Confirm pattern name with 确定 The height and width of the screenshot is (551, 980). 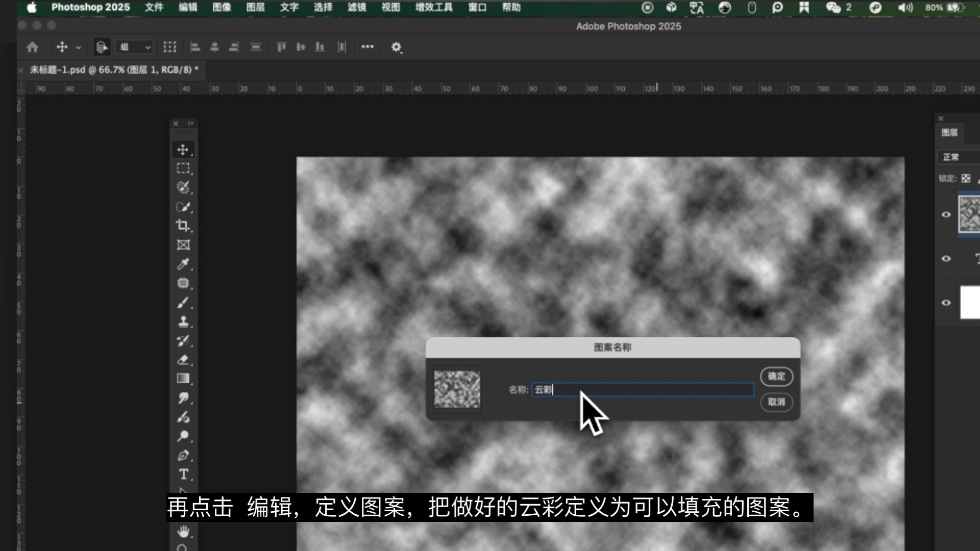point(776,377)
